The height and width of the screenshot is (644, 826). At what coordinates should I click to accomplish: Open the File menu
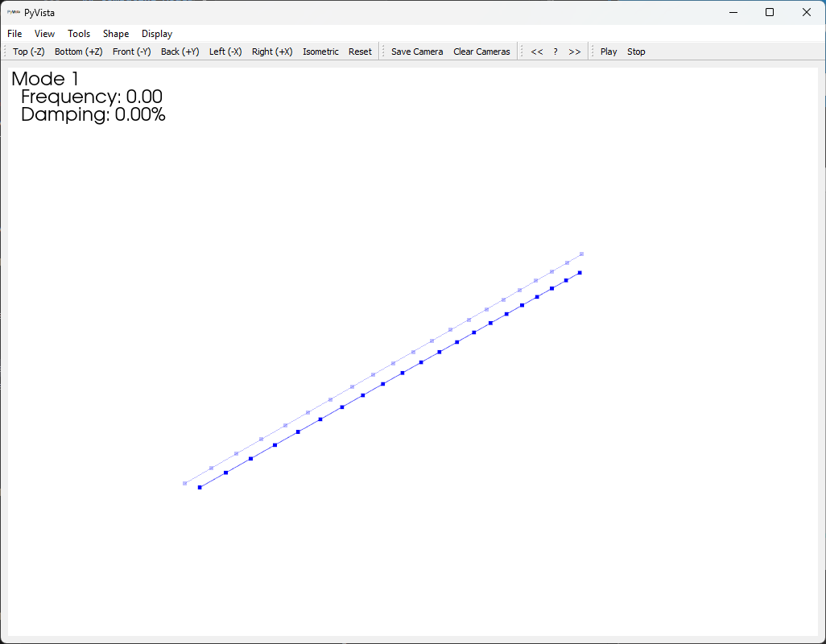[x=14, y=34]
